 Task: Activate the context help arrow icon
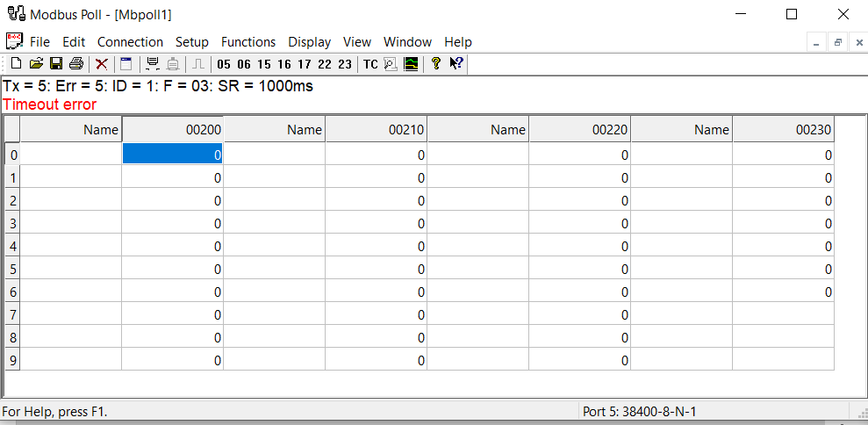pyautogui.click(x=456, y=63)
